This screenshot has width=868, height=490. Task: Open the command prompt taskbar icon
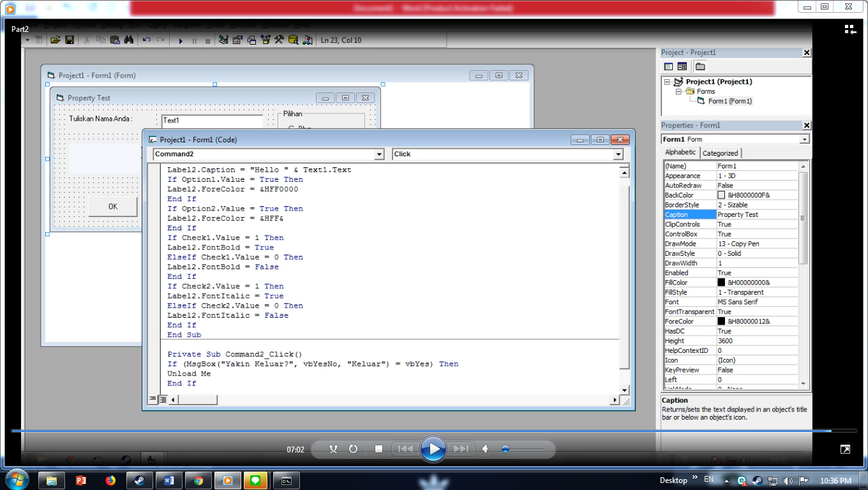pos(287,480)
